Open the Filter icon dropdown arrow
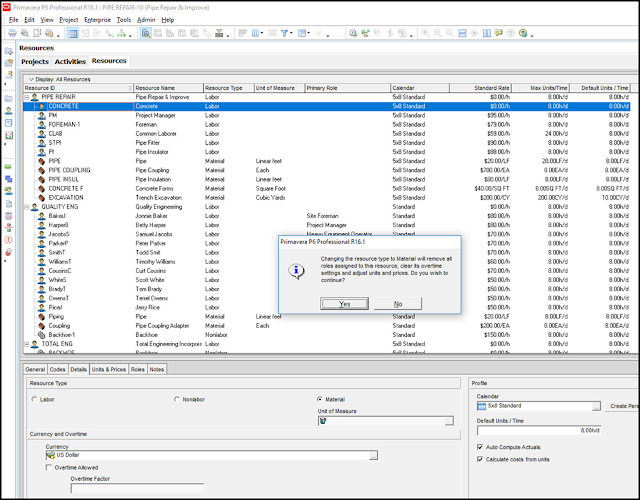This screenshot has height=500, width=640. (x=291, y=33)
